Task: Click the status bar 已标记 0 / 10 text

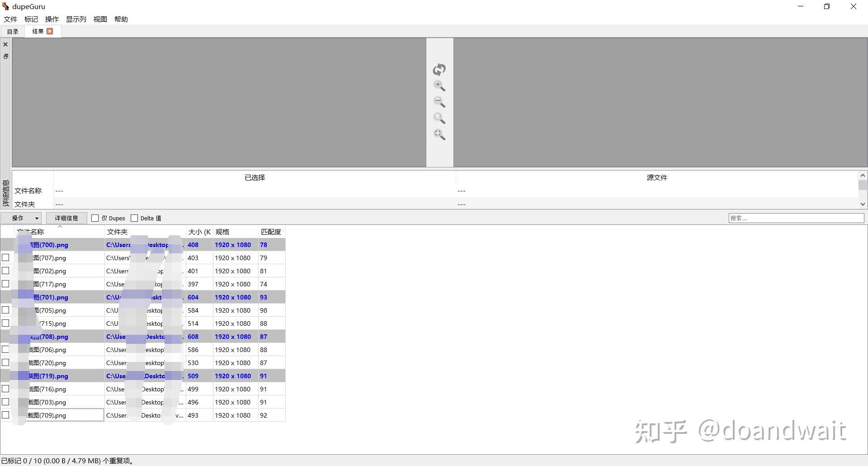Action: pyautogui.click(x=68, y=461)
